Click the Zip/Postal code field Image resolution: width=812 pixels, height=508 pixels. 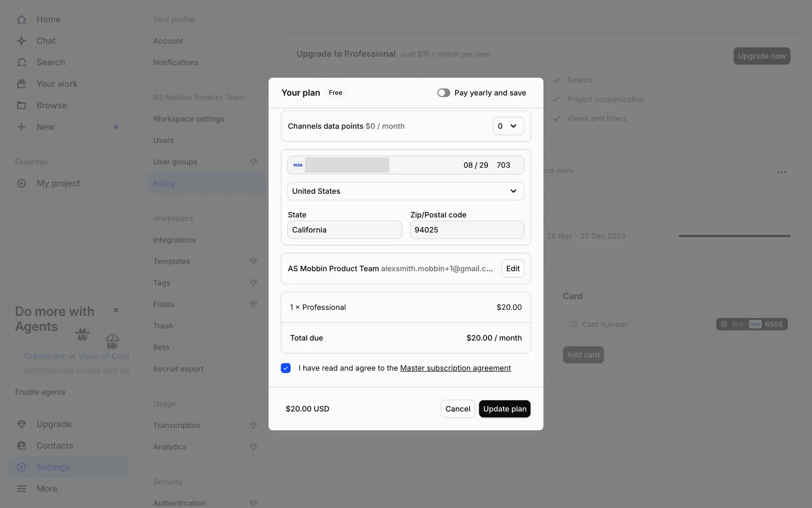467,230
